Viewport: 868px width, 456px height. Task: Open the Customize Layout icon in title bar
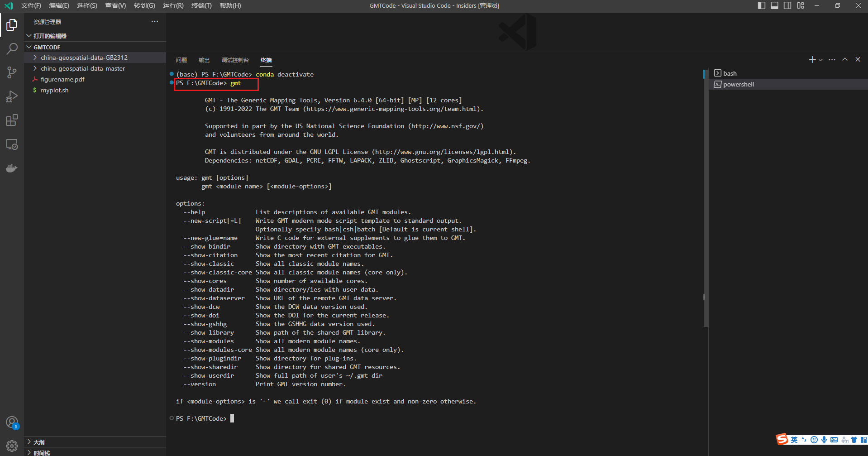point(801,5)
